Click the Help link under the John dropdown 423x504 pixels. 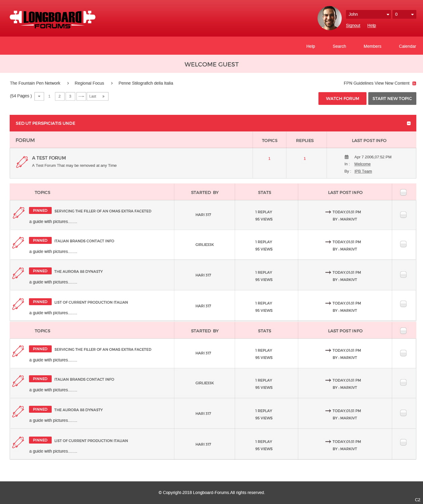pyautogui.click(x=372, y=26)
